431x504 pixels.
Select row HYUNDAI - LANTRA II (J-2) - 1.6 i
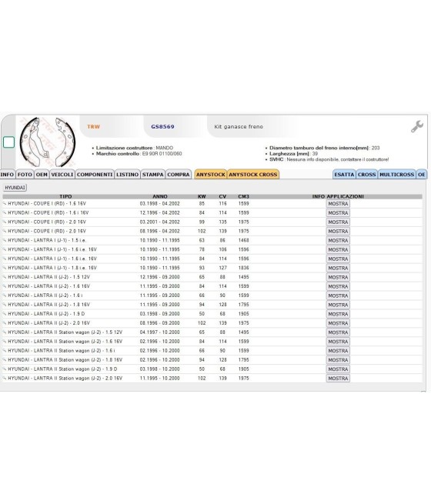pyautogui.click(x=212, y=295)
